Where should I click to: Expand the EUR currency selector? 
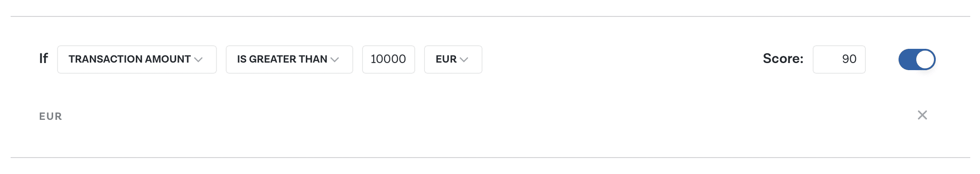[x=453, y=59]
